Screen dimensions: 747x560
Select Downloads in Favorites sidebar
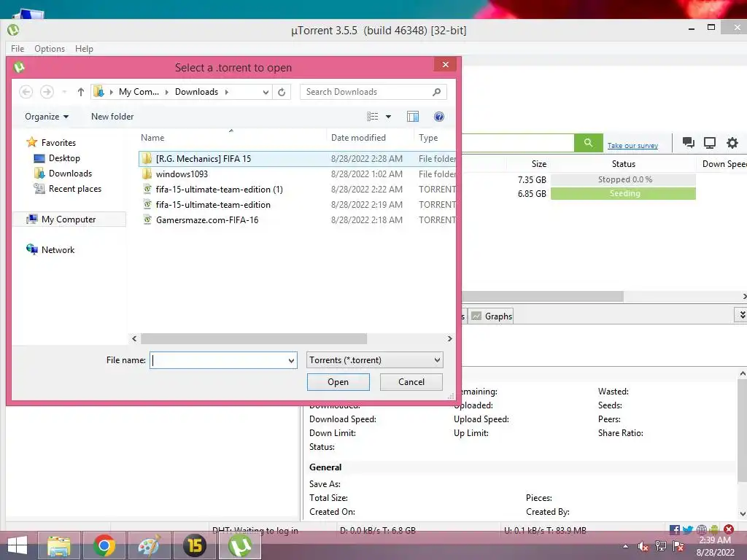point(63,174)
